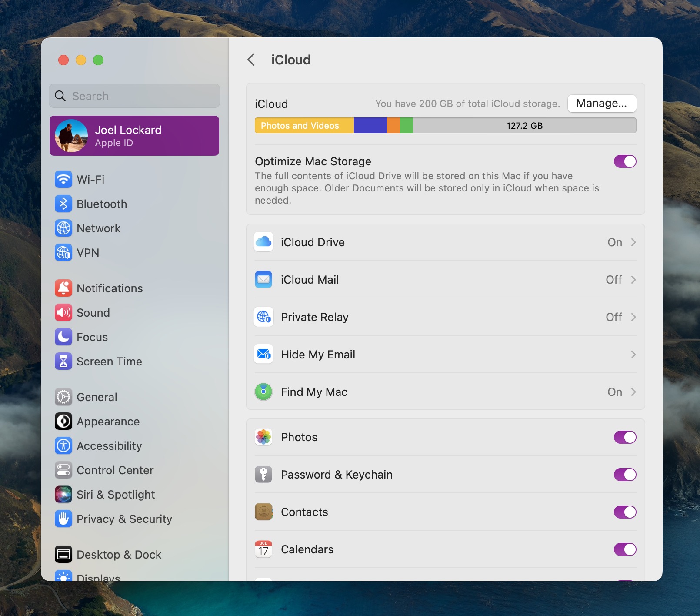700x616 pixels.
Task: Select the Network globe icon
Action: coord(63,228)
